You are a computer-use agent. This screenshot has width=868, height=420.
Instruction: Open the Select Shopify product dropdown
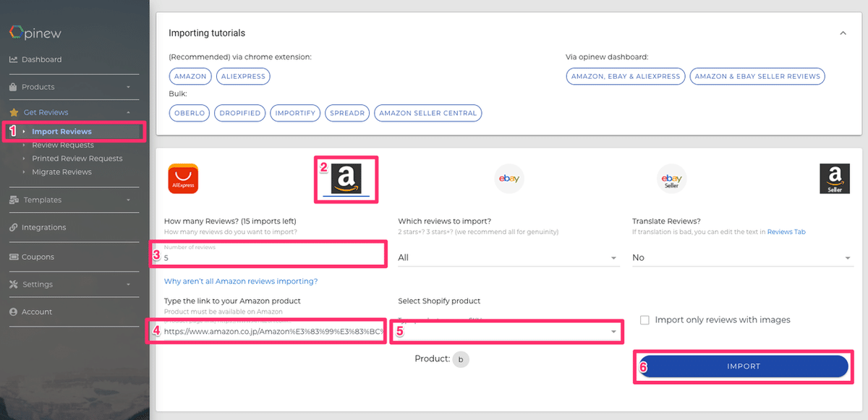(x=509, y=331)
